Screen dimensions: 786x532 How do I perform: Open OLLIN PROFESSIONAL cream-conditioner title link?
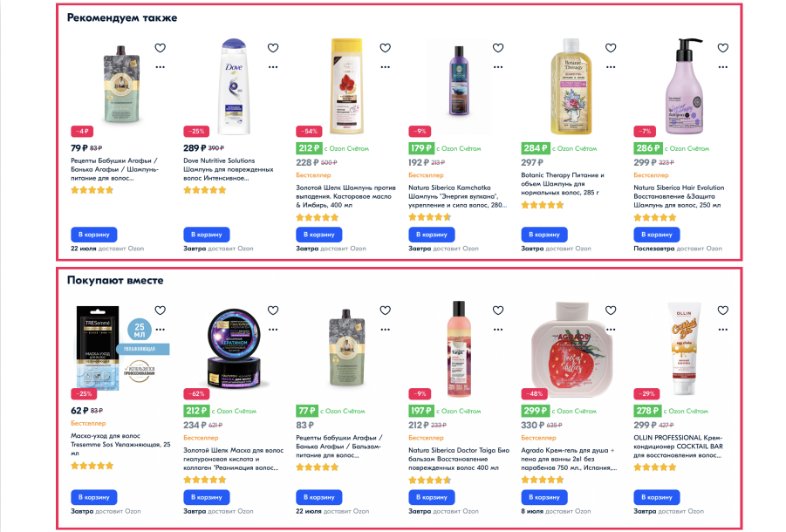coord(678,447)
